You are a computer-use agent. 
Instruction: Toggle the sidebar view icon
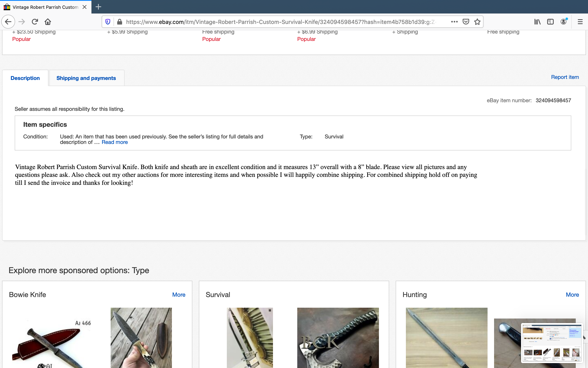pos(550,22)
